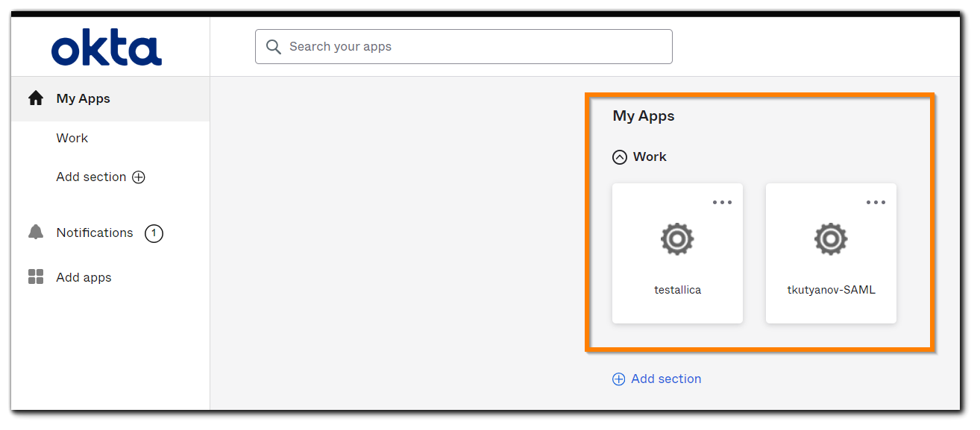The image size is (980, 430).
Task: Click the magnifier icon in search box
Action: point(274,47)
